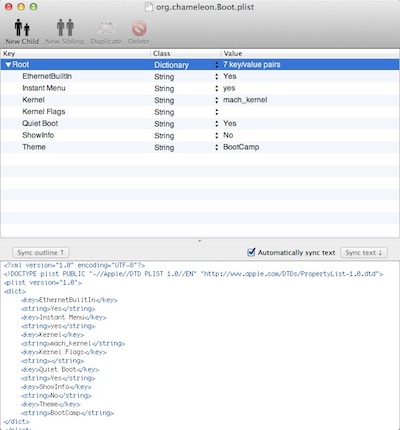This screenshot has width=400, height=430.
Task: Open class stepper for Kernel Flags row
Action: (217, 112)
